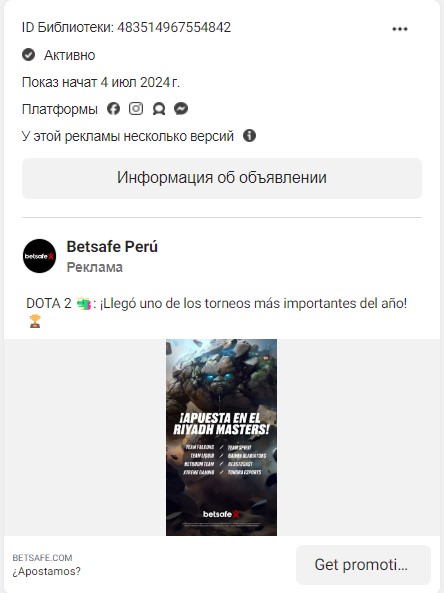Click the info icon beside несколько версий

(249, 135)
